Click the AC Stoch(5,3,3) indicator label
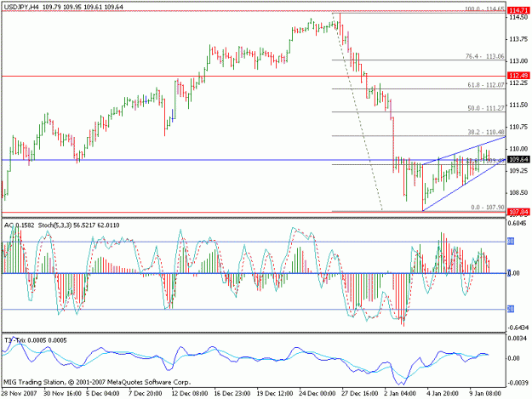 click(x=62, y=225)
